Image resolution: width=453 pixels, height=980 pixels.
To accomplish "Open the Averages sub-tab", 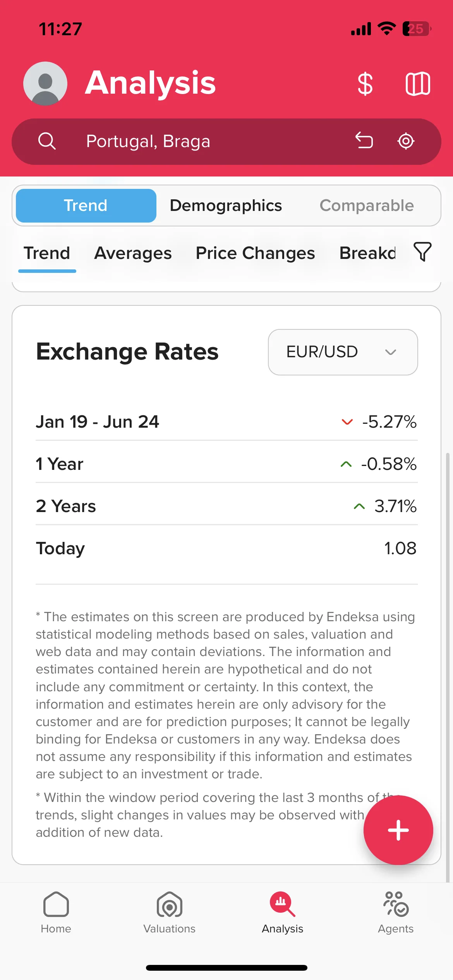I will tap(133, 253).
